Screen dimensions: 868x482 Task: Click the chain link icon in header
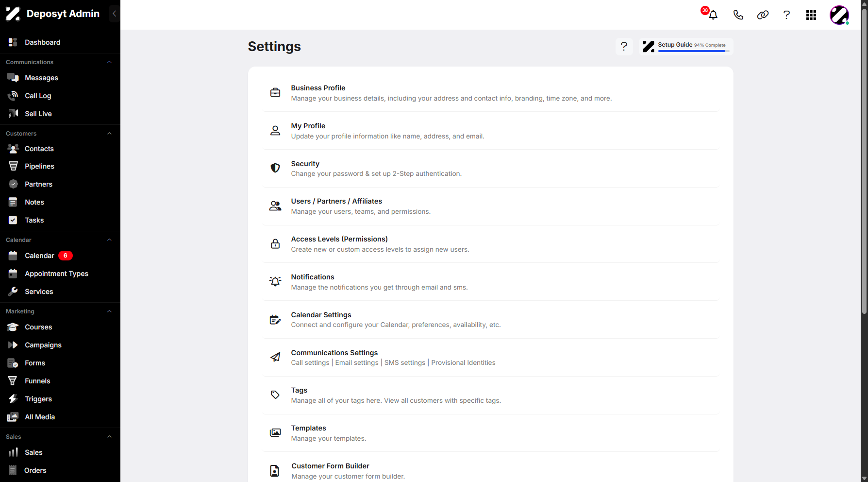763,15
